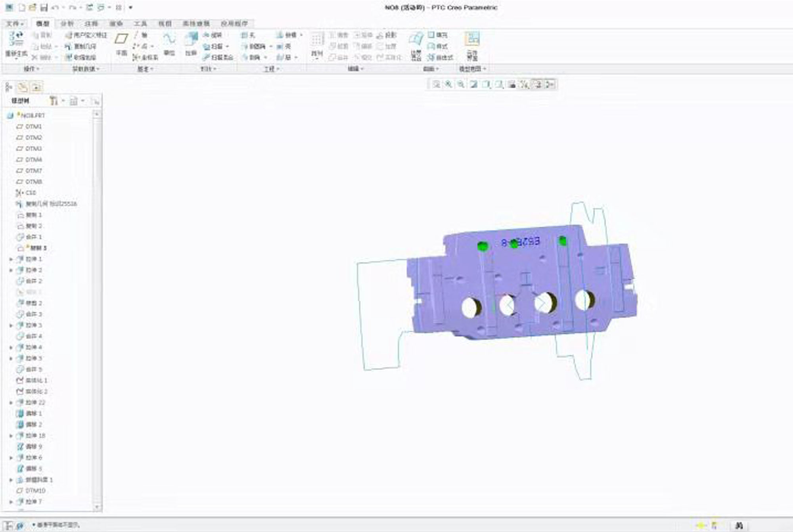Select DTM10 in the model tree
Viewport: 793px width, 532px height.
pyautogui.click(x=31, y=491)
